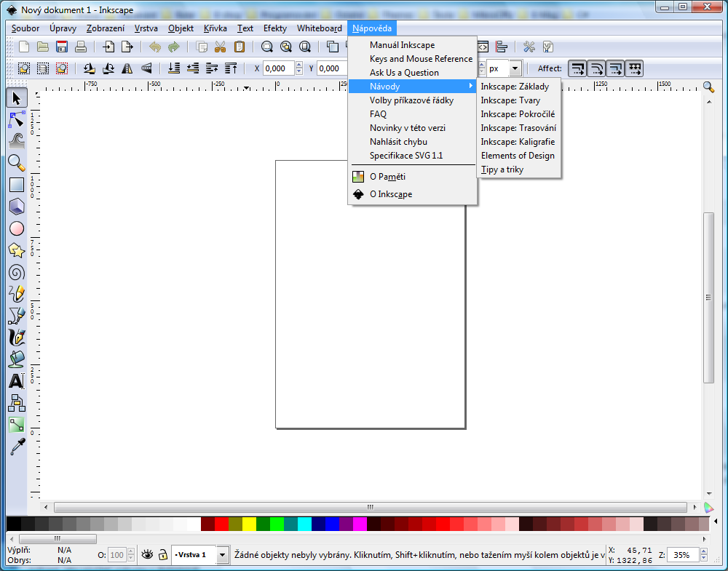The width and height of the screenshot is (728, 571).
Task: Choose Ask Us a Question
Action: point(412,73)
